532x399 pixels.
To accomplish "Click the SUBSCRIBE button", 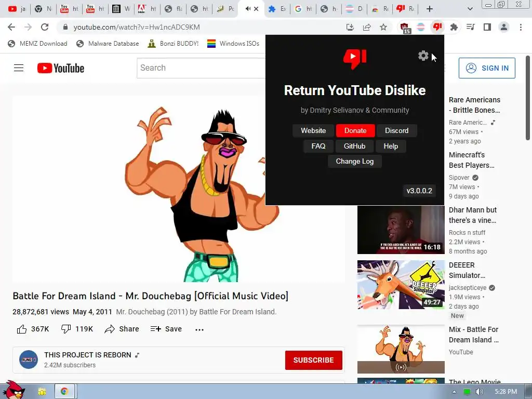I will click(x=313, y=360).
